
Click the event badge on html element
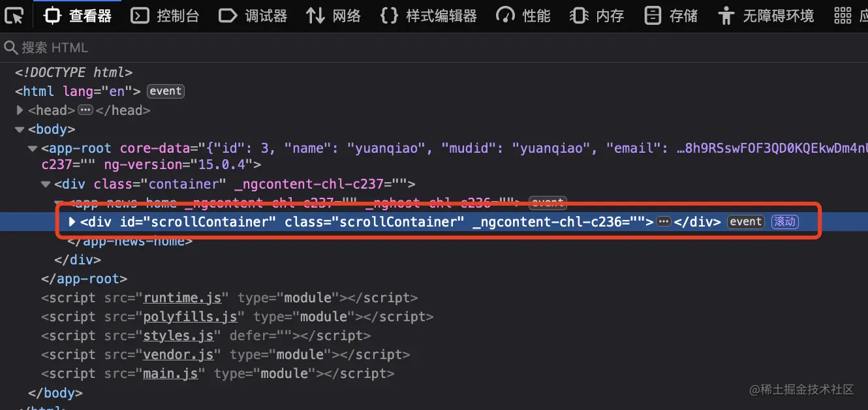(166, 91)
